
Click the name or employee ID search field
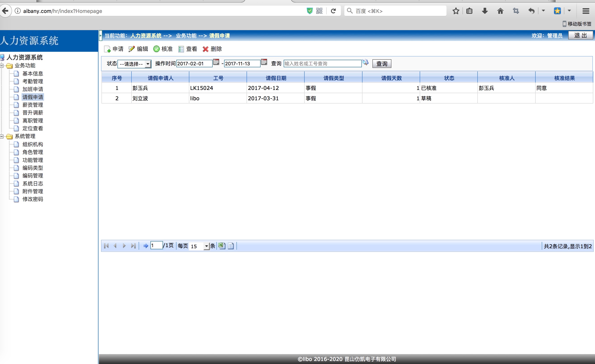[x=322, y=64]
